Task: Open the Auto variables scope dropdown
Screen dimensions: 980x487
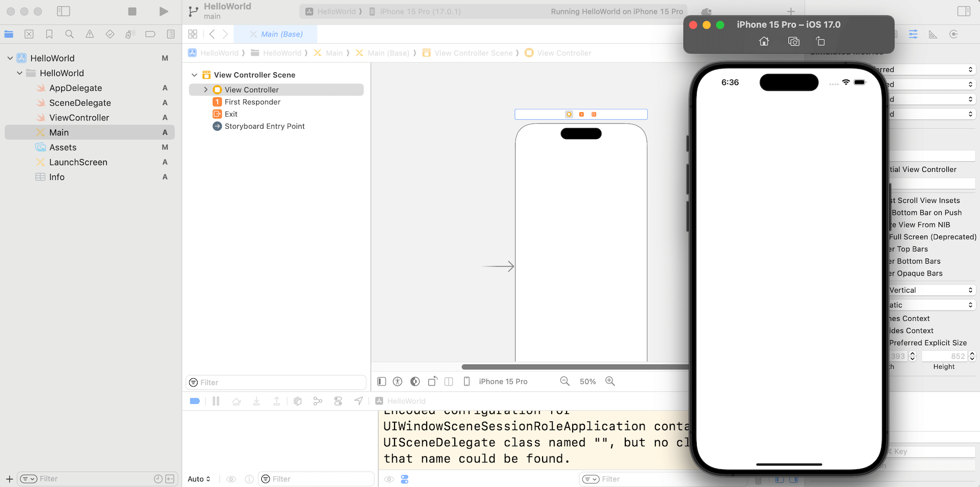Action: pos(199,479)
